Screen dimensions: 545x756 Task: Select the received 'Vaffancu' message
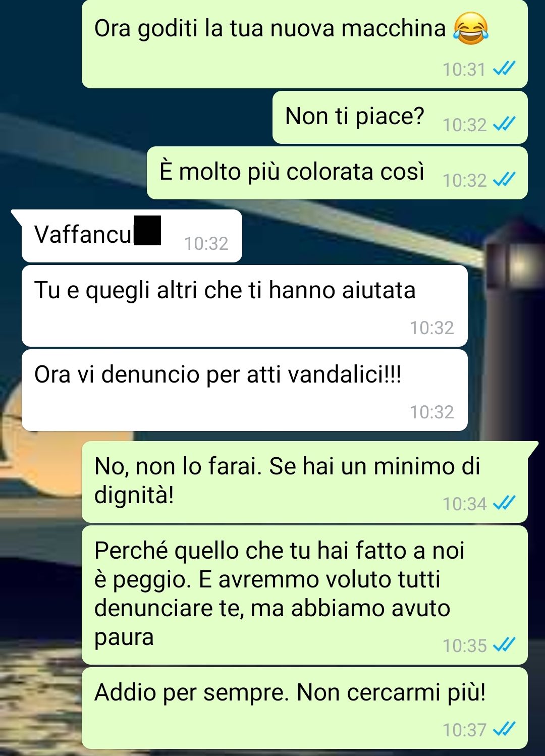(132, 236)
